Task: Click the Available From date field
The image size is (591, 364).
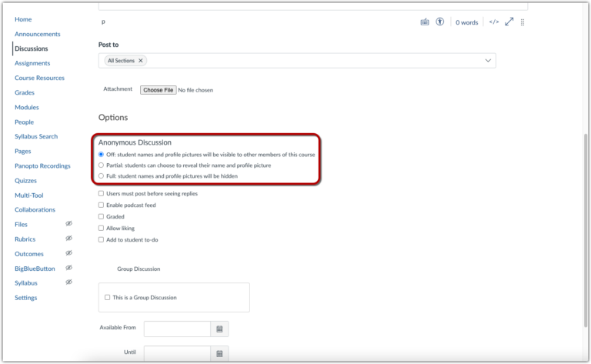Action: click(x=176, y=329)
